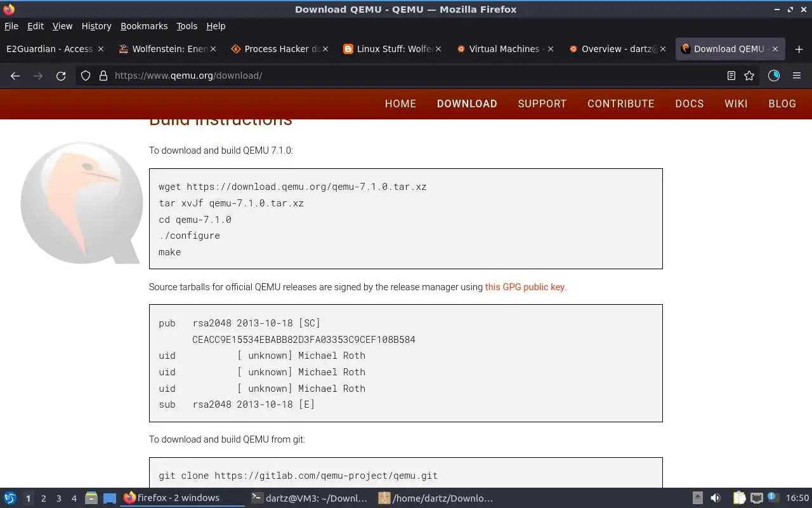Open removable media eject tray icon

coord(698,498)
